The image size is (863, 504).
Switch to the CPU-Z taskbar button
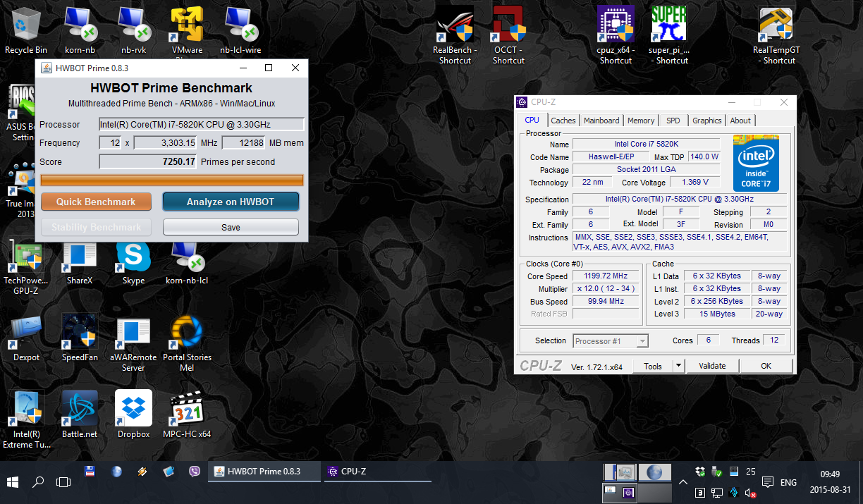[x=377, y=472]
